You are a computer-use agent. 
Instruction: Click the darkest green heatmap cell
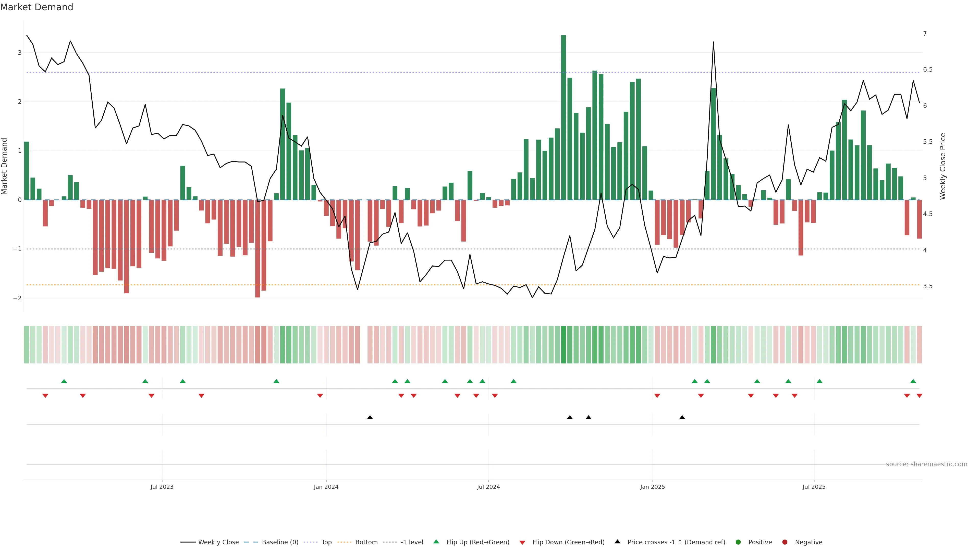pyautogui.click(x=563, y=345)
